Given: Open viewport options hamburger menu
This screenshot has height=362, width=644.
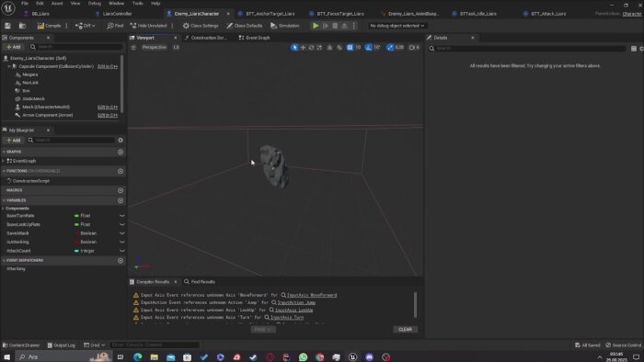Looking at the screenshot, I should [x=133, y=48].
